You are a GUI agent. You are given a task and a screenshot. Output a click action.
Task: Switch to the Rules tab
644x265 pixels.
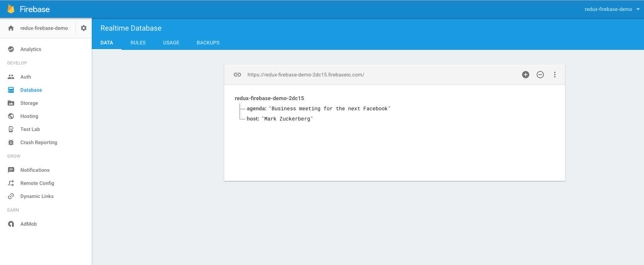(x=138, y=43)
